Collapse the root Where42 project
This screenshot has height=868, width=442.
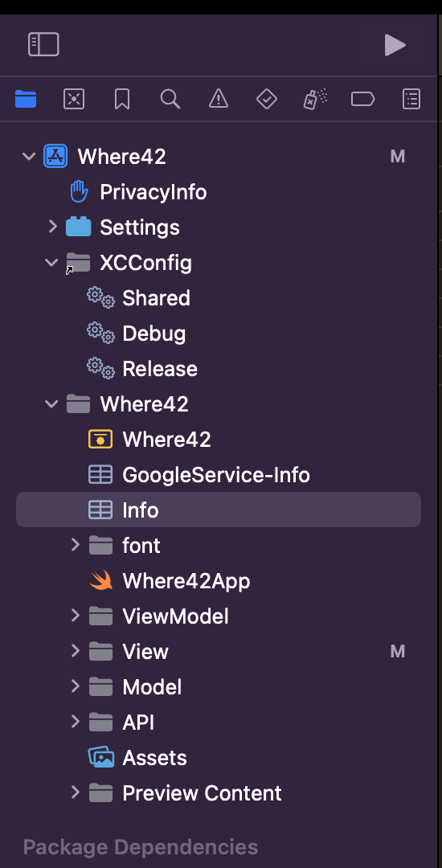point(28,157)
